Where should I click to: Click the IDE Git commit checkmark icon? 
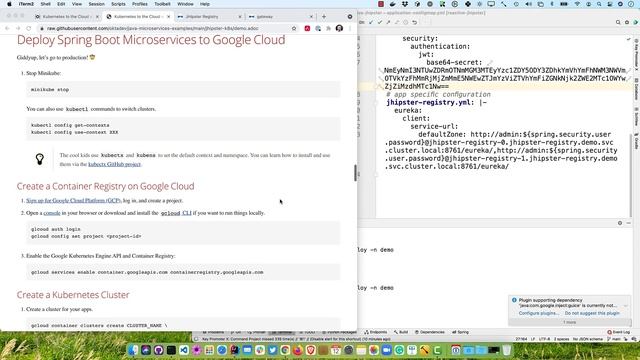pos(380,22)
